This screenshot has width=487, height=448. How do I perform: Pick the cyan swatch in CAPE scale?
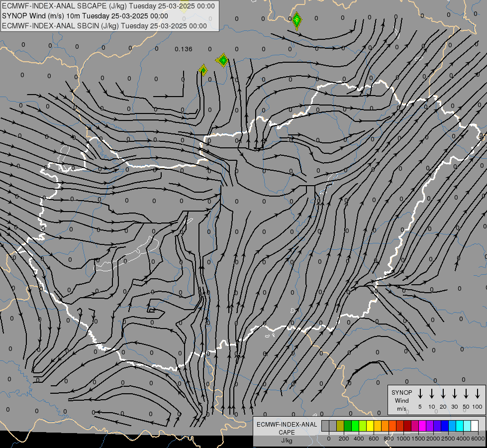pyautogui.click(x=460, y=426)
